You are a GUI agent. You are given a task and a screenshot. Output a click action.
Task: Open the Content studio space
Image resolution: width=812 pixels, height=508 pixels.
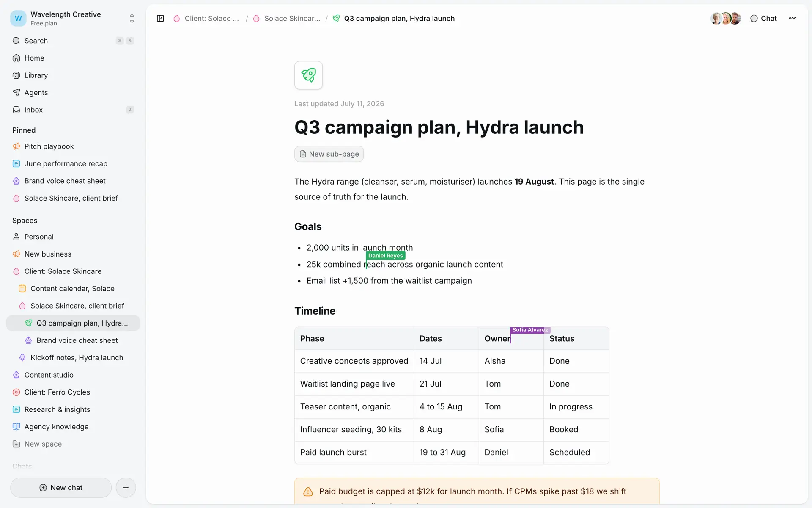[x=73, y=375]
